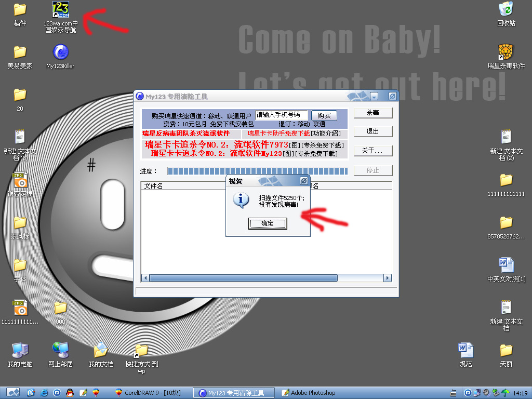Select the 1111111111... JPG image file
Viewport: 532px width, 399px height.
pos(20,312)
